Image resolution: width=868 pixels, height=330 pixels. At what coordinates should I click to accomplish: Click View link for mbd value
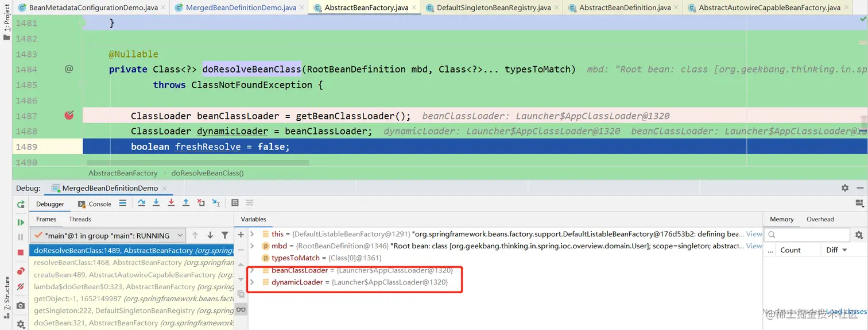click(754, 246)
